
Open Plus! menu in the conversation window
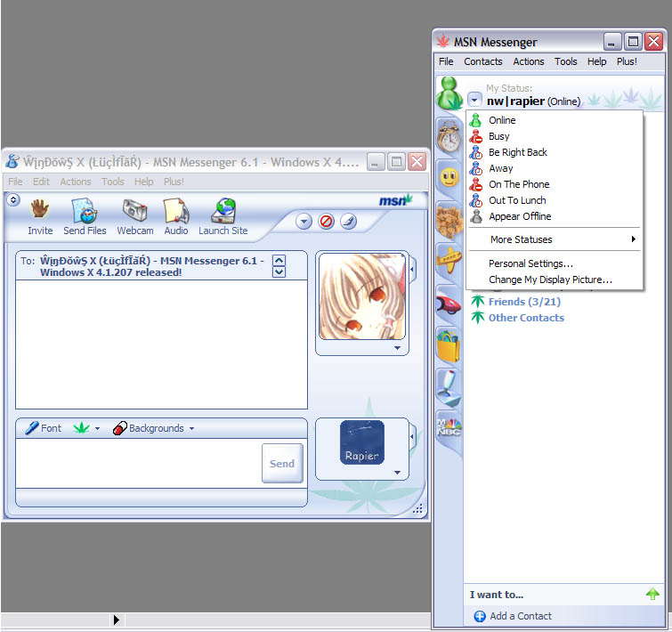click(174, 182)
